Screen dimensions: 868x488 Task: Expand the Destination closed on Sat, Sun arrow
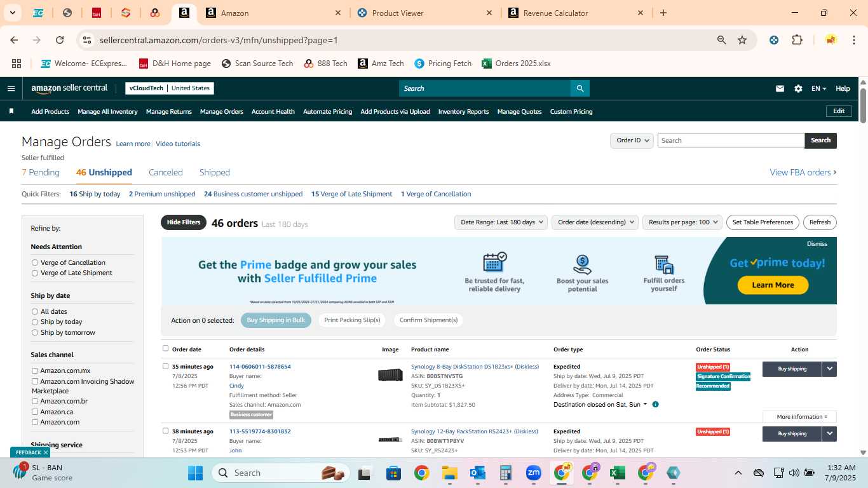pos(645,404)
